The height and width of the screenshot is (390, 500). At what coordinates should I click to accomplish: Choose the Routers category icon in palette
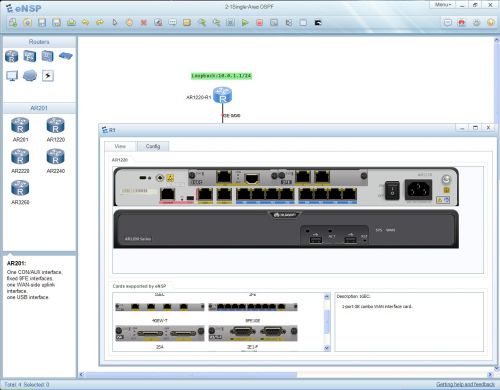(12, 56)
